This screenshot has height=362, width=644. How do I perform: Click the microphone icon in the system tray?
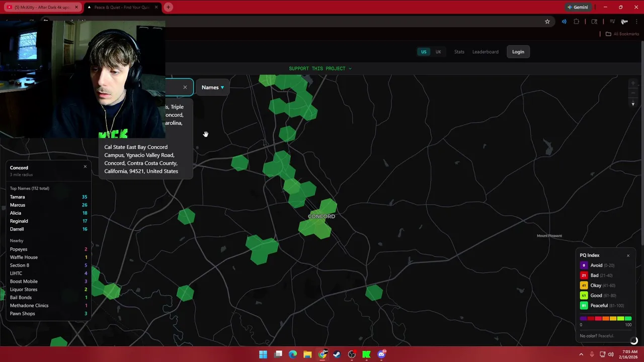click(592, 354)
